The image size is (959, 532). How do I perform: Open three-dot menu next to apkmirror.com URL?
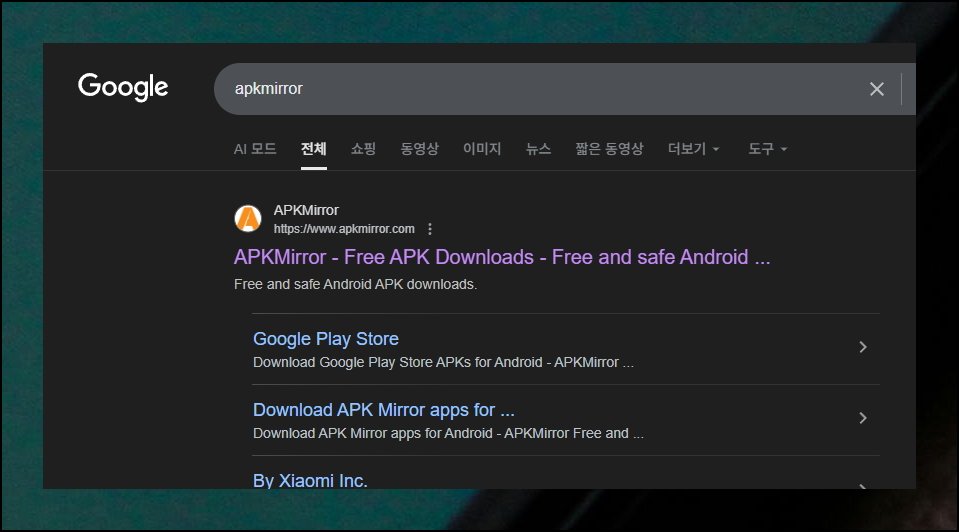click(x=430, y=229)
